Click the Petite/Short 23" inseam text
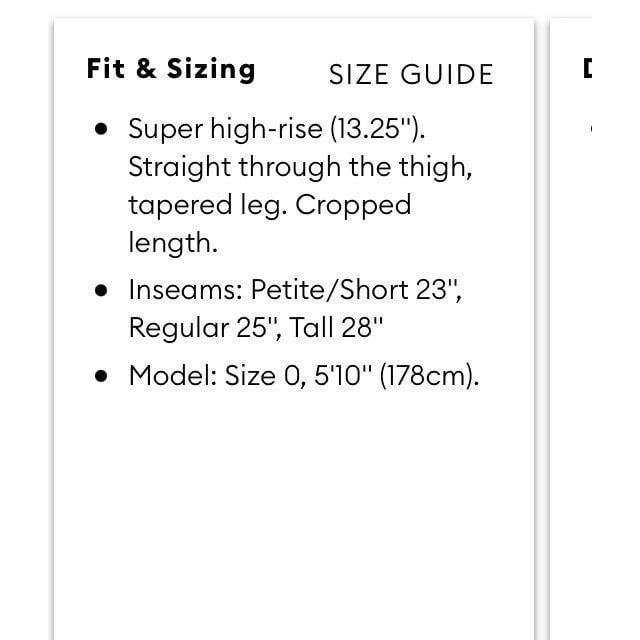This screenshot has width=640, height=640. coord(356,290)
